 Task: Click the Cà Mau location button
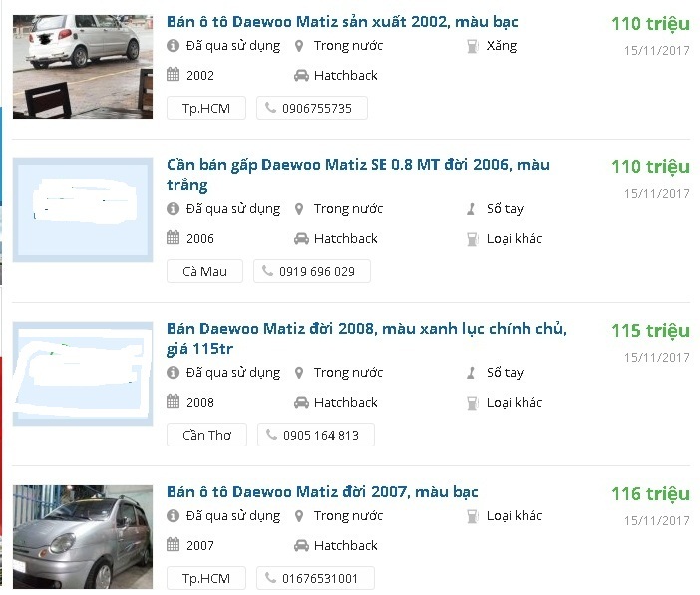[204, 271]
